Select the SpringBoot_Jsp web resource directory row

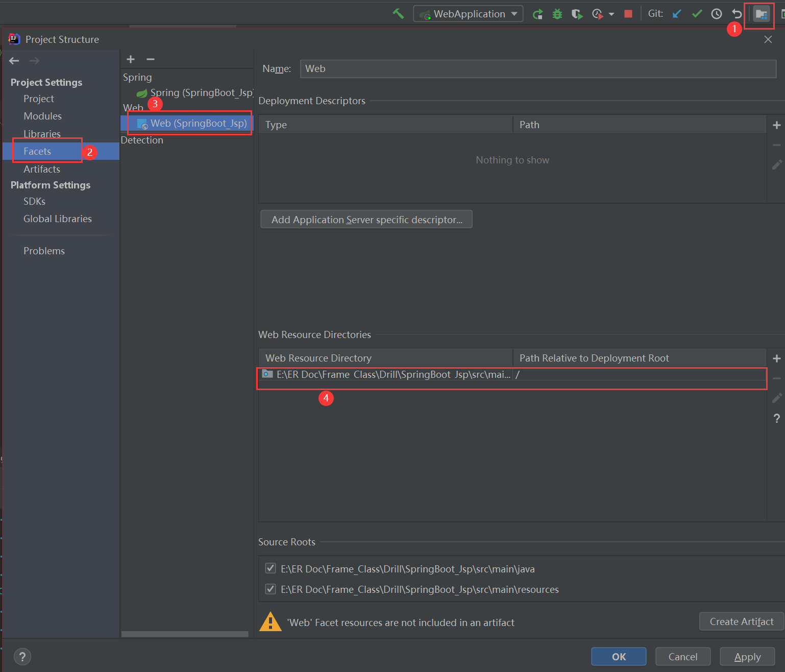pyautogui.click(x=512, y=374)
